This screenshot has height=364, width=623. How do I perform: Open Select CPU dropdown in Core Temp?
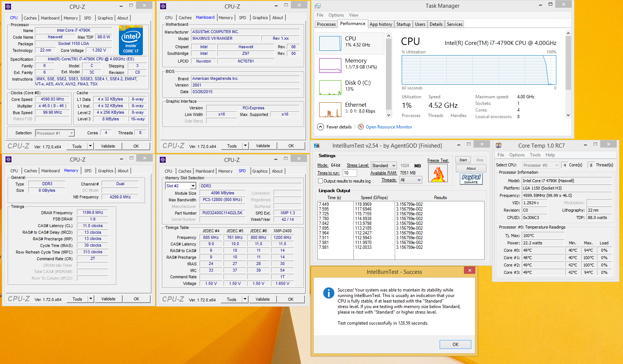coord(541,165)
